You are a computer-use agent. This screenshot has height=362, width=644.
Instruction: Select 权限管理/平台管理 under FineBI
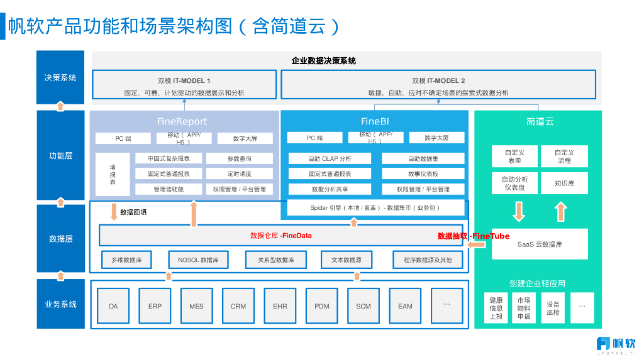[423, 189]
